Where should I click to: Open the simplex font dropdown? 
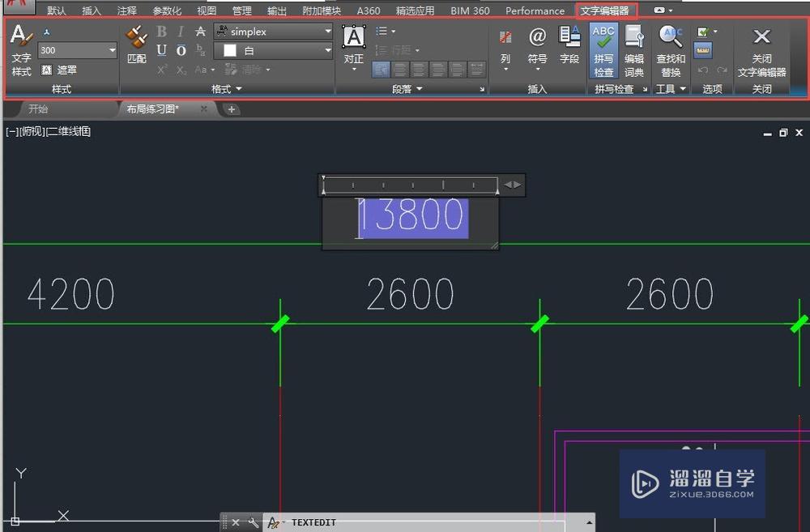pyautogui.click(x=327, y=32)
